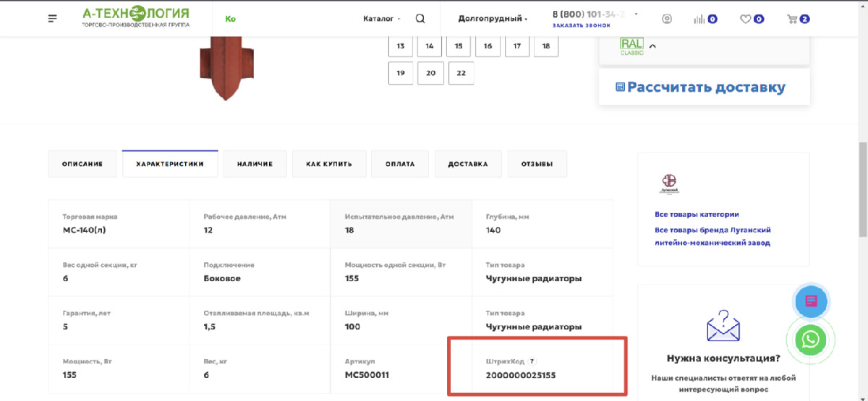The width and height of the screenshot is (868, 401).
Task: Open the product comparison bars icon
Action: tap(699, 19)
